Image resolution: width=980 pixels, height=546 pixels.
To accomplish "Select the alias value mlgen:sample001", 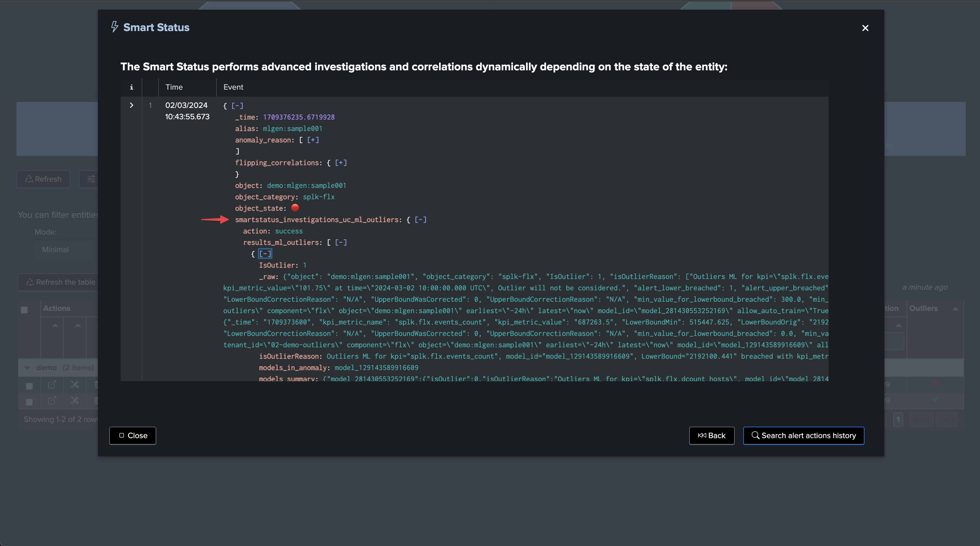I will click(293, 129).
